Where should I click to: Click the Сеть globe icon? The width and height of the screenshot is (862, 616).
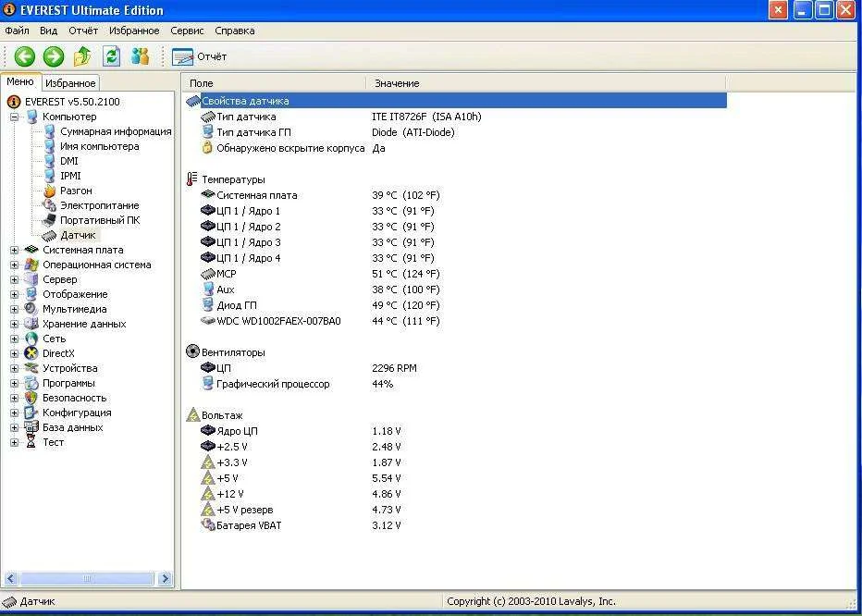(x=31, y=339)
